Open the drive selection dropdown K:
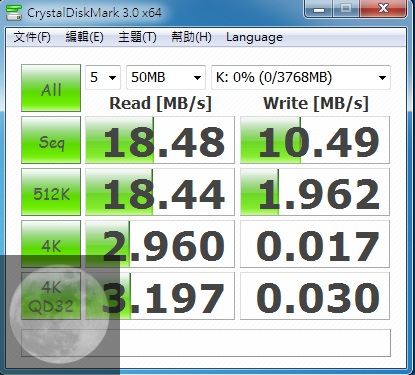 tap(301, 77)
